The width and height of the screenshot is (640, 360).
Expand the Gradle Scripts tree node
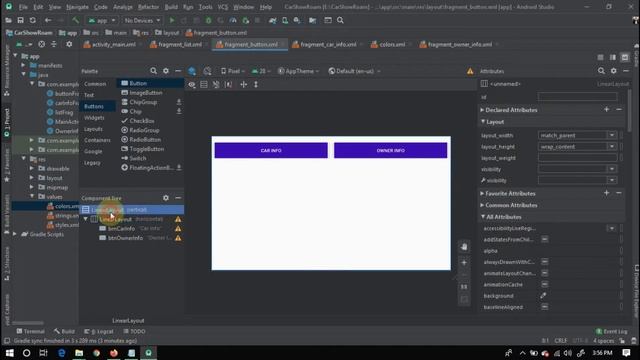15,234
